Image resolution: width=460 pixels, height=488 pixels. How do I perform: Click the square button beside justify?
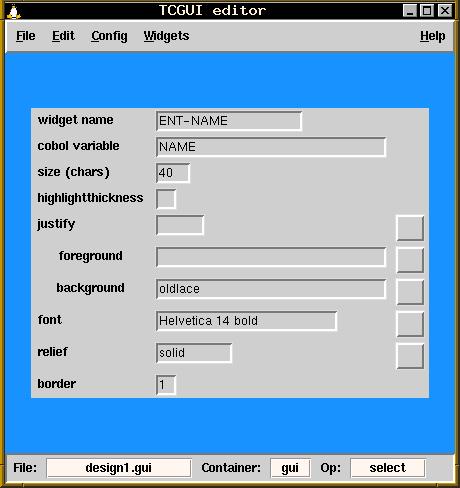tap(410, 228)
